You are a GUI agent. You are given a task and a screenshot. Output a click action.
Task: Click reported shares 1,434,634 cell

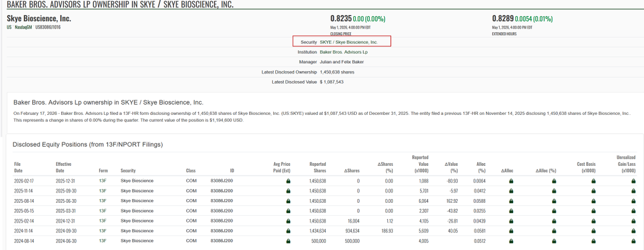tap(318, 231)
